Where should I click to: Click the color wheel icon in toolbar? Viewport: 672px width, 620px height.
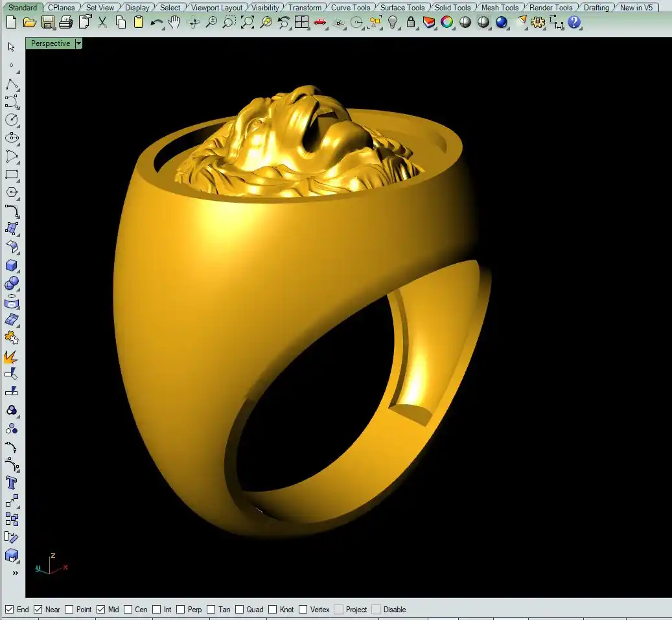[447, 22]
